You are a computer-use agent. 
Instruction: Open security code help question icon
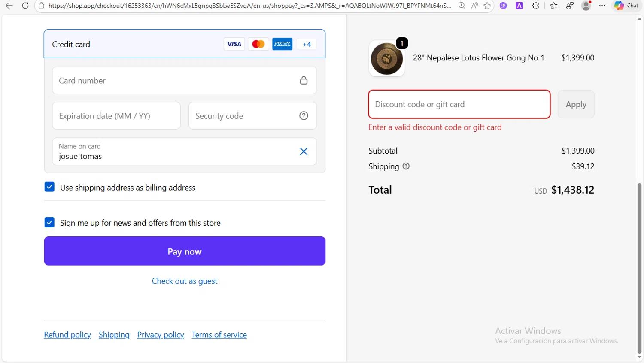[x=304, y=115]
